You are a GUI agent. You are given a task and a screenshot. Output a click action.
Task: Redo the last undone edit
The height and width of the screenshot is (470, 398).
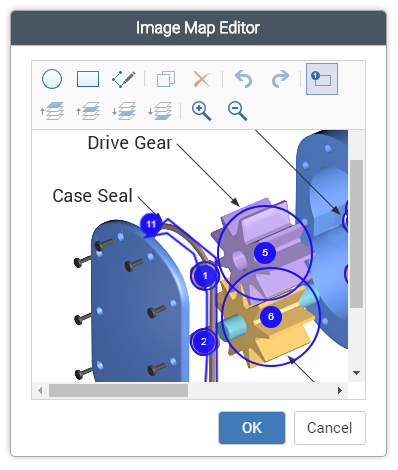(280, 79)
